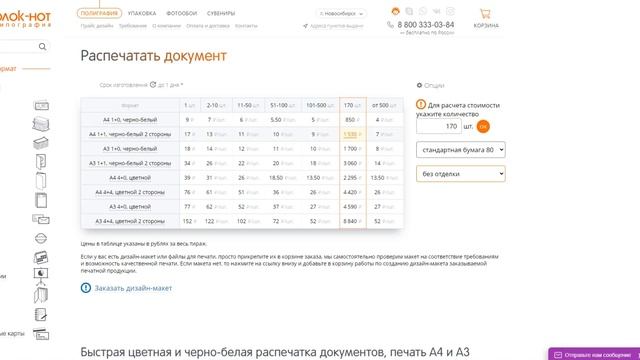Screen dimensions: 640x360
Task: Click the business cards sidebar icon
Action: pyautogui.click(x=41, y=106)
